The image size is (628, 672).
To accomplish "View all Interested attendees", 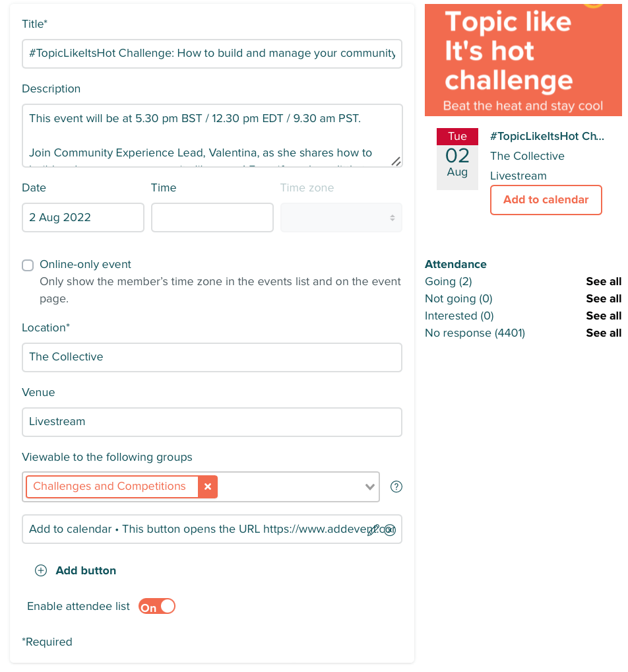I will tap(603, 316).
